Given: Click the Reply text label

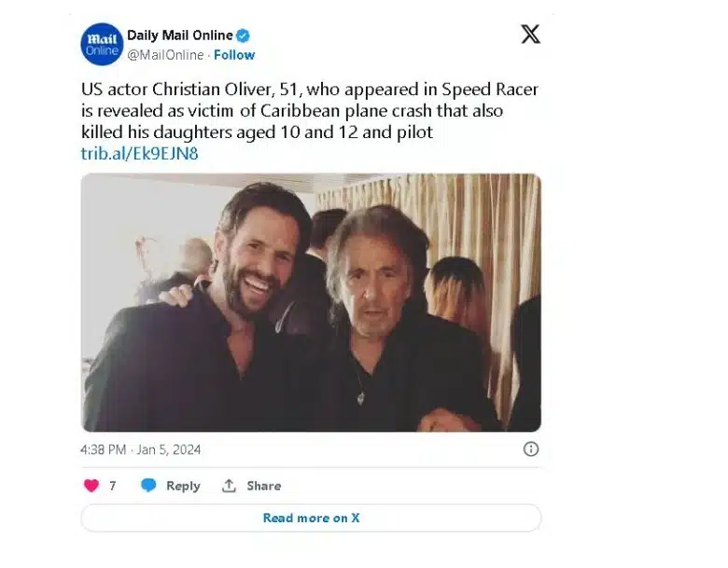Looking at the screenshot, I should click(x=183, y=486).
